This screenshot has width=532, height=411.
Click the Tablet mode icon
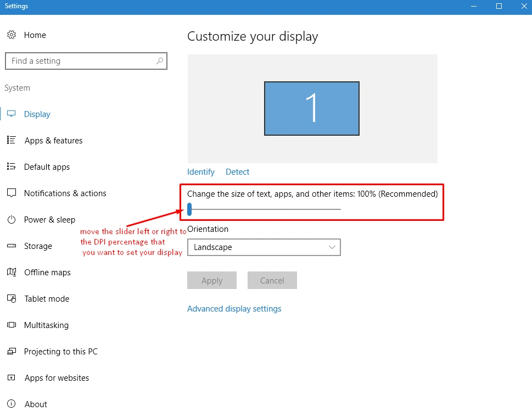(12, 298)
